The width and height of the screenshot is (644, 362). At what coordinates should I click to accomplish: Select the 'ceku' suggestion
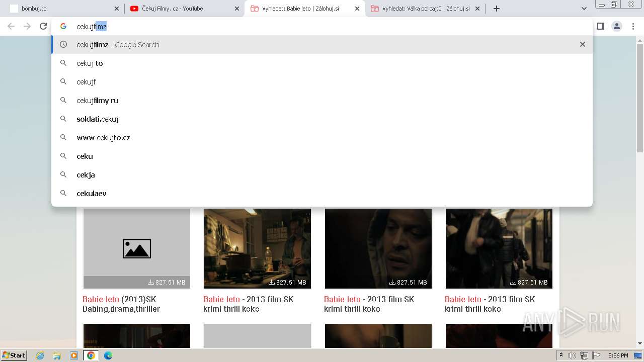pos(322,156)
